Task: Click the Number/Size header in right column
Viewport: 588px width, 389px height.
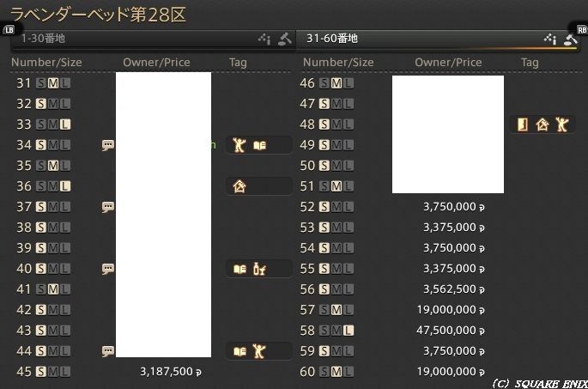Action: point(338,63)
